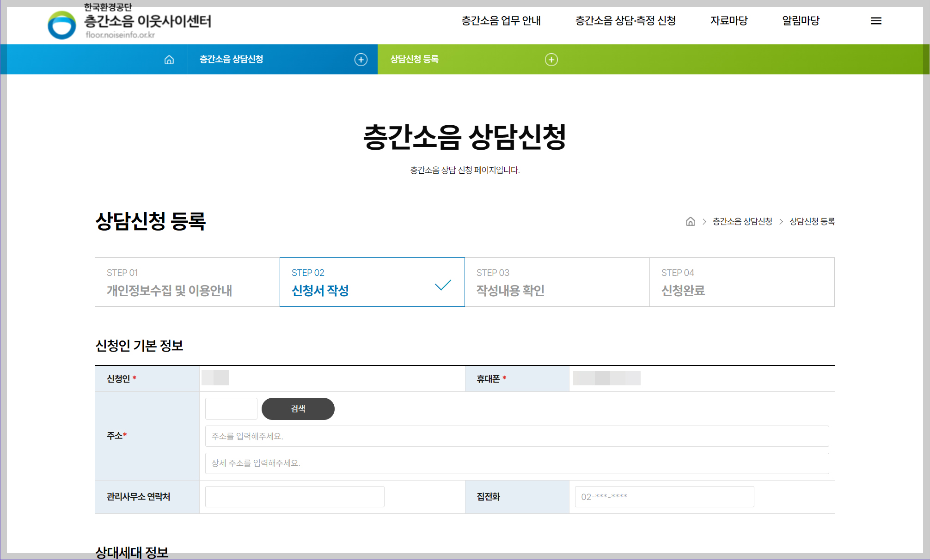Select the STEP 03 작성내용 확인 step
The width and height of the screenshot is (930, 560).
click(557, 282)
